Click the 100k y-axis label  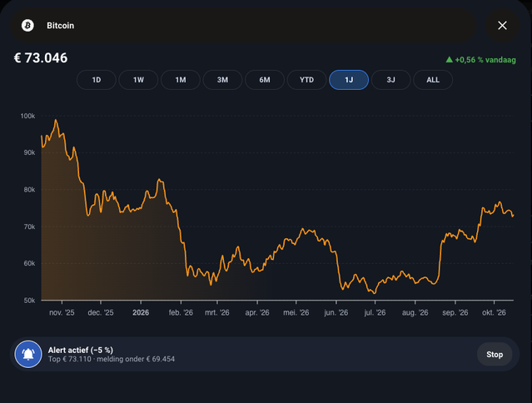(x=27, y=116)
